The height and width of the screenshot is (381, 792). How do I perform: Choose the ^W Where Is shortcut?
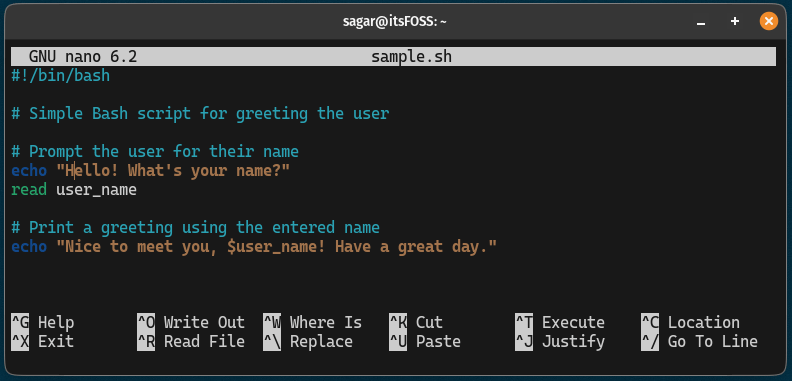313,322
